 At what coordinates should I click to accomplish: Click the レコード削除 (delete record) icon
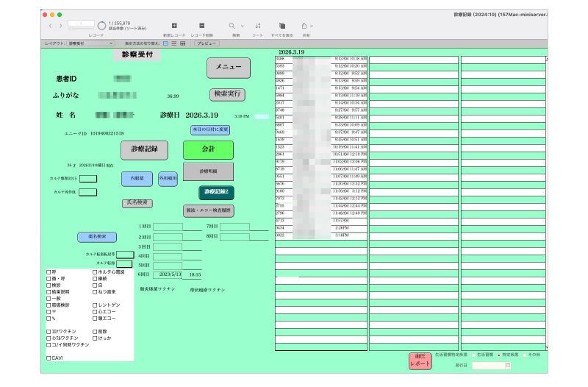pos(201,25)
